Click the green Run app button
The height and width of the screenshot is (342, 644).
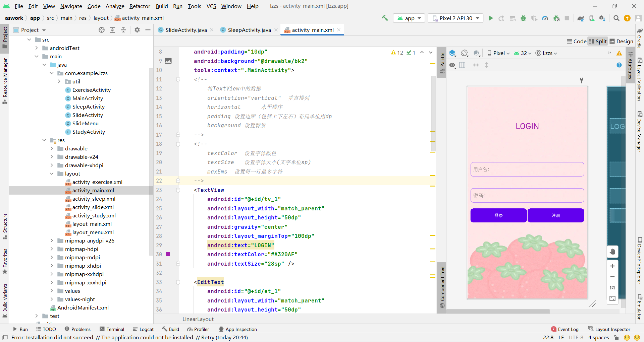click(491, 18)
